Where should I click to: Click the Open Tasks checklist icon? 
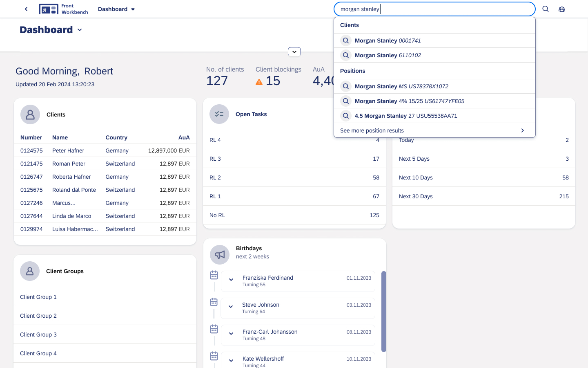pos(219,114)
